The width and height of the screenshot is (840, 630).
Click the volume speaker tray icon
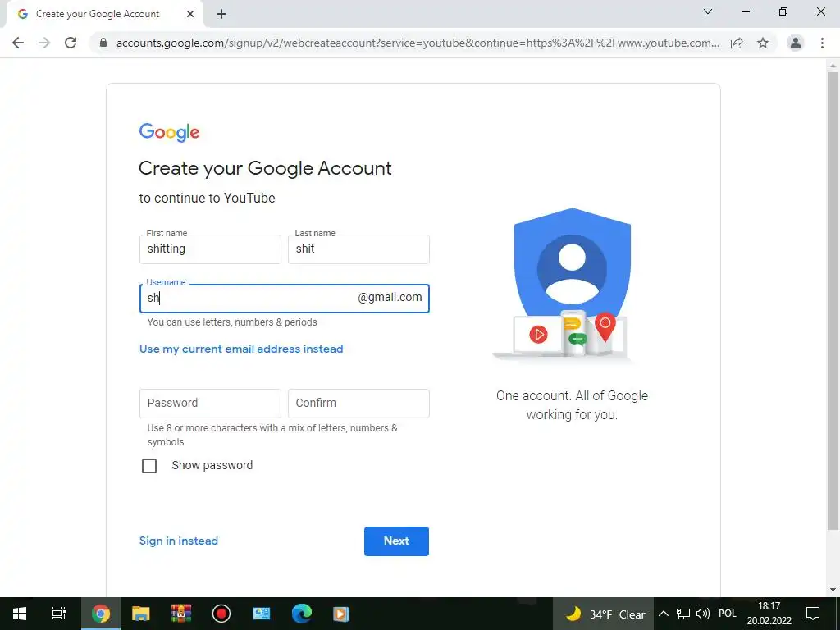(x=703, y=614)
